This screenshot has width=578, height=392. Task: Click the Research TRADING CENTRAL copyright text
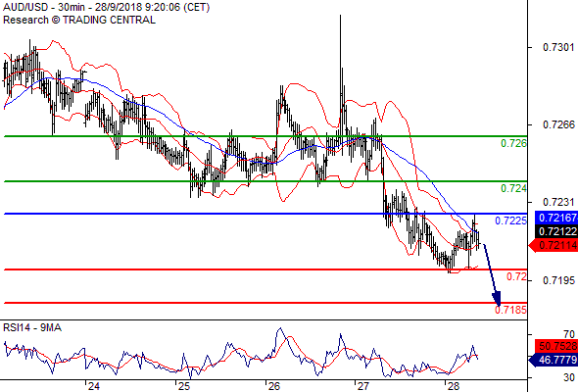79,20
